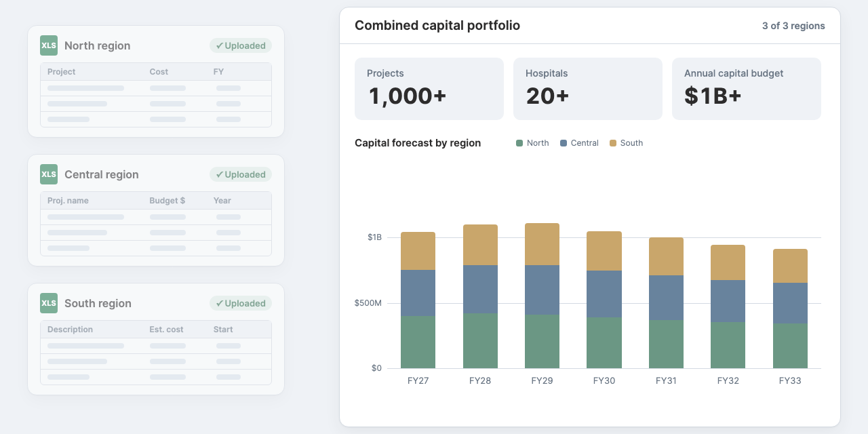Click the FY27 bar's green North segment
The width and height of the screenshot is (868, 434).
[418, 342]
